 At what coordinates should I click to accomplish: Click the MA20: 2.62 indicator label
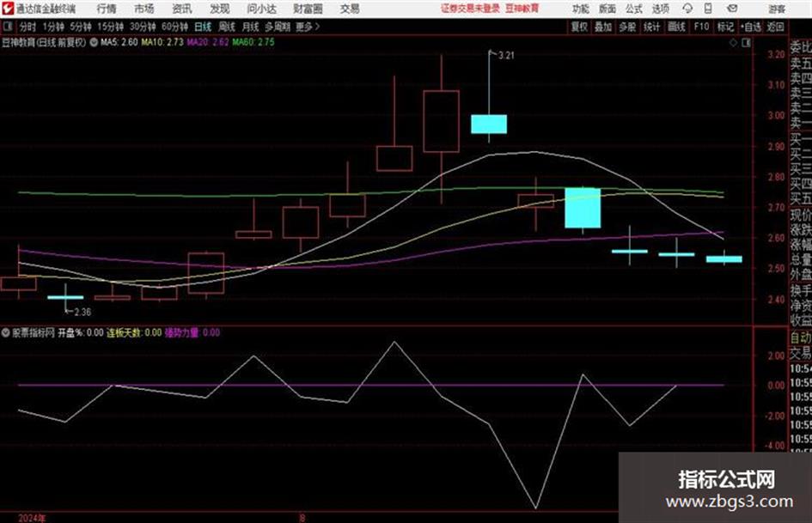(x=208, y=42)
